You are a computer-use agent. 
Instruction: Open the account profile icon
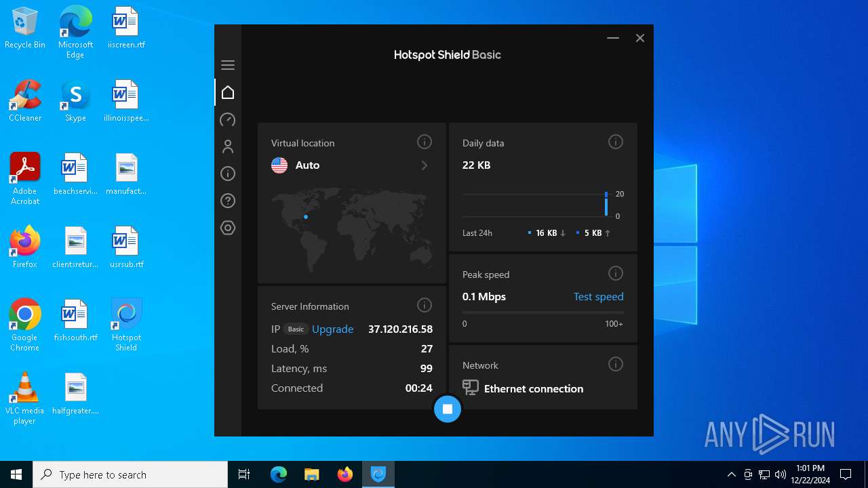pos(228,146)
